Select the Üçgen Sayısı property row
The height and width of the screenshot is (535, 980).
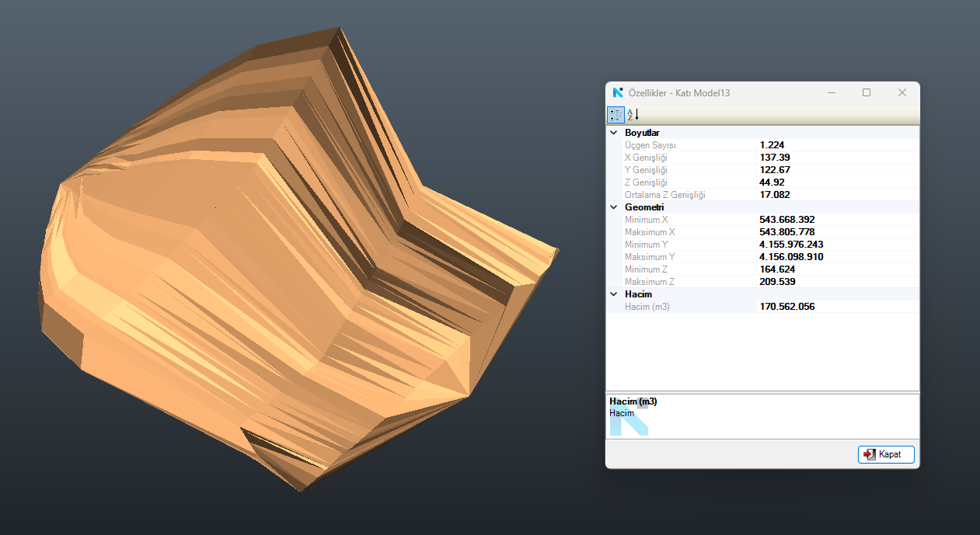tap(650, 145)
